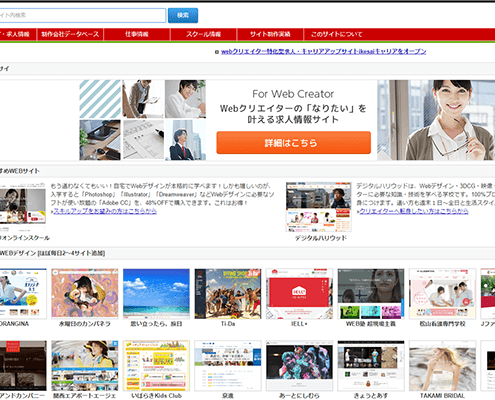This screenshot has width=495, height=400.
Task: Open the 泉進 site thumbnail
Action: pos(228,365)
